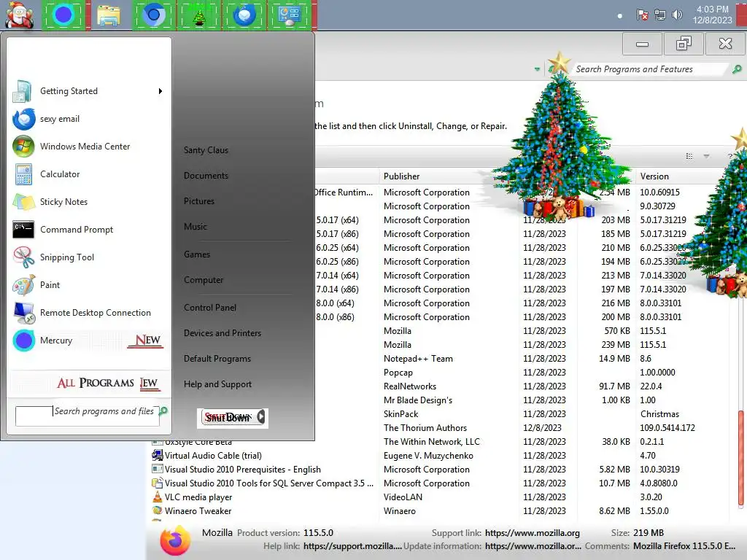
Task: Click the Winaero Tweaker icon
Action: pyautogui.click(x=158, y=510)
